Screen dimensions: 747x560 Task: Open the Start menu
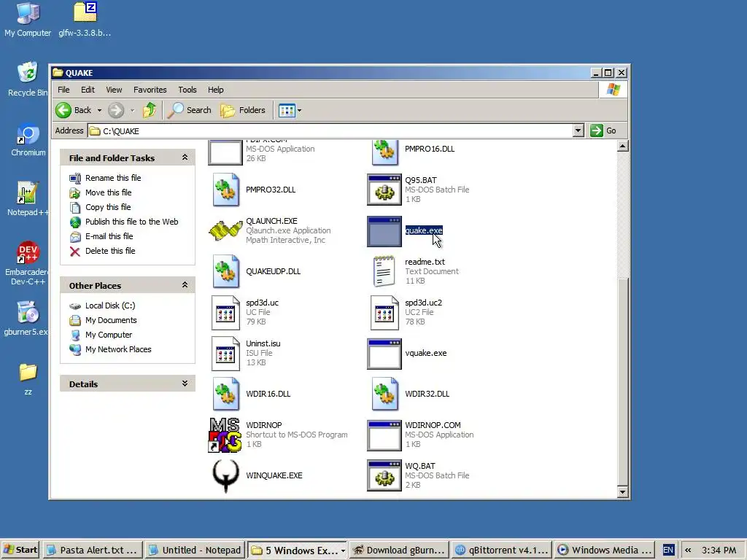click(x=20, y=550)
